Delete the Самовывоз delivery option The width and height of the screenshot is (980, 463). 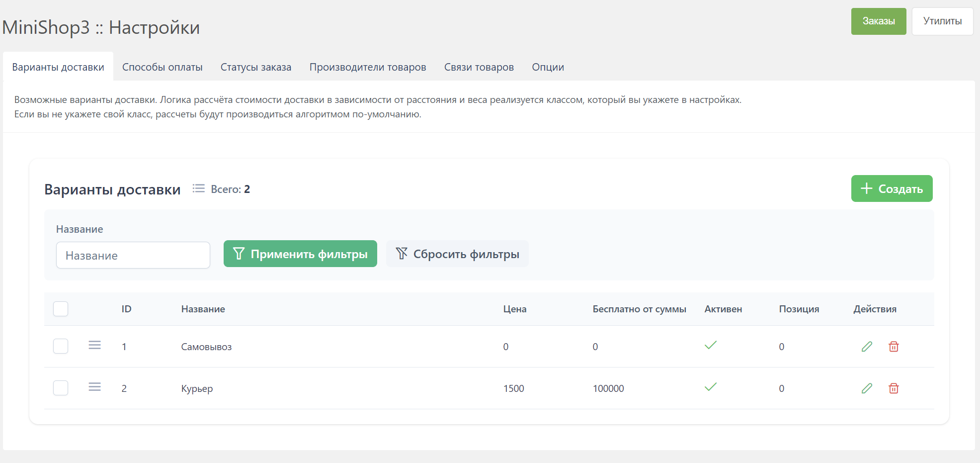894,347
